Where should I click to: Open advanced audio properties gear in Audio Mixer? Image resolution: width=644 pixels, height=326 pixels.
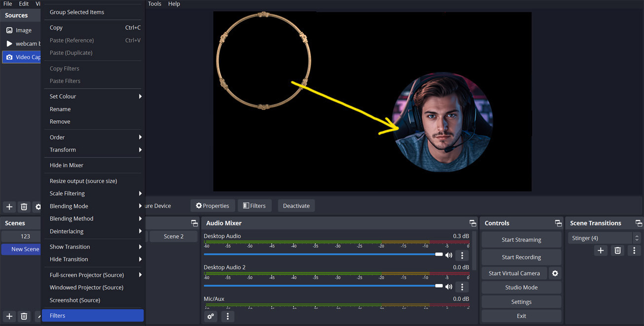tap(211, 317)
